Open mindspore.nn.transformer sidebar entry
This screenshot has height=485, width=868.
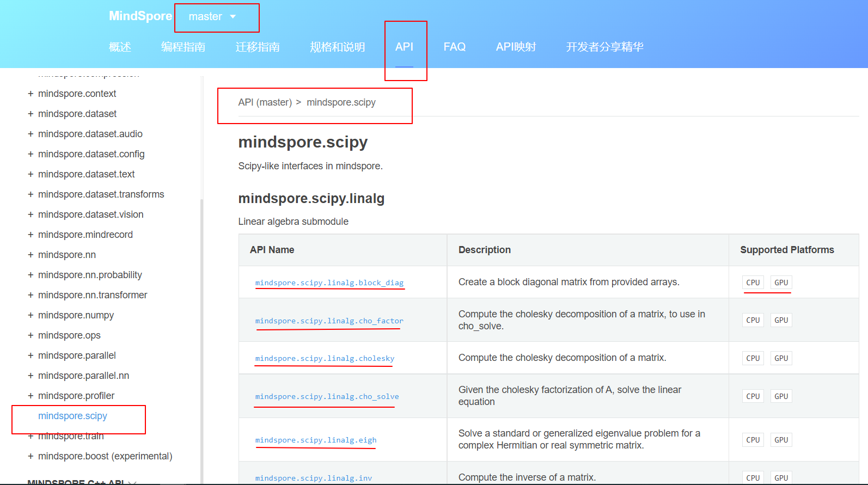click(93, 295)
